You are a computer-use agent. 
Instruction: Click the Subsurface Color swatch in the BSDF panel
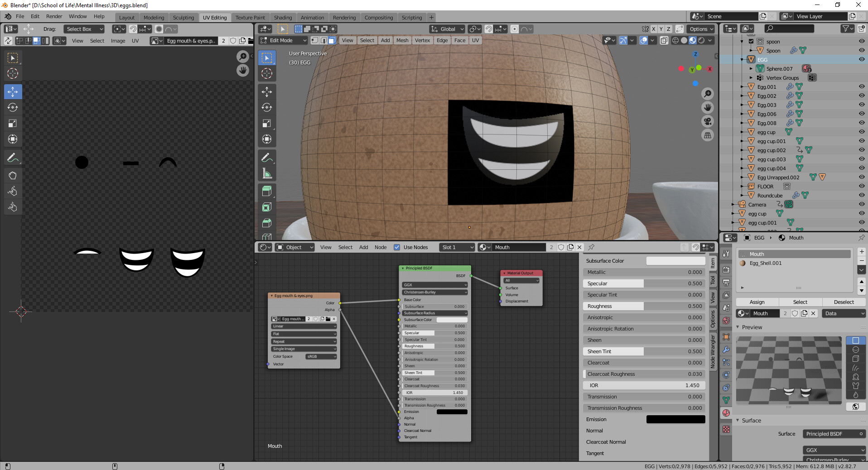[675, 261]
